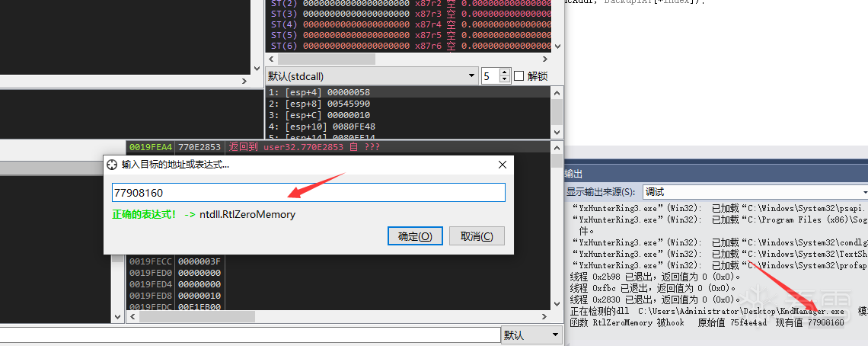Click stack panel horizontal scrollbar right arrow
The height and width of the screenshot is (346, 868).
[546, 316]
